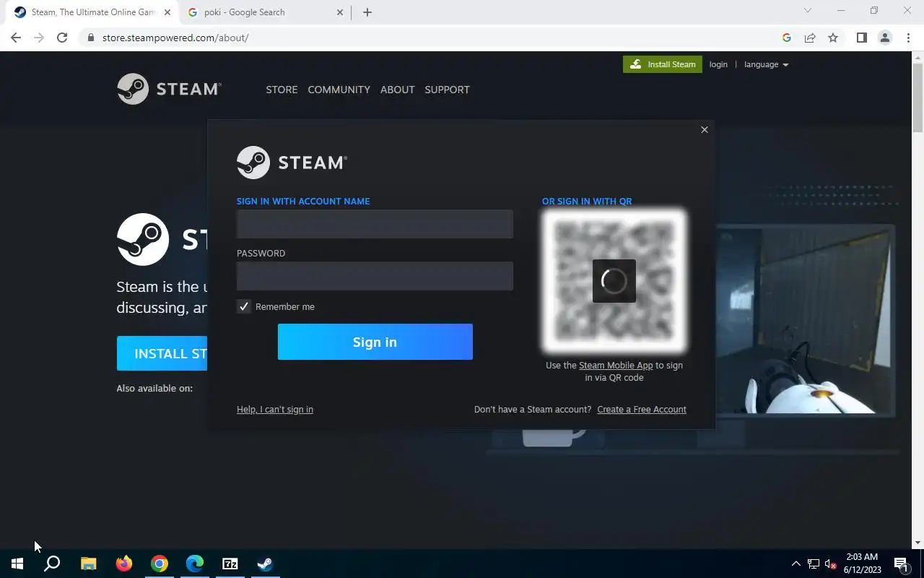Open Microsoft Edge from the taskbar
The width and height of the screenshot is (924, 578).
click(x=195, y=564)
